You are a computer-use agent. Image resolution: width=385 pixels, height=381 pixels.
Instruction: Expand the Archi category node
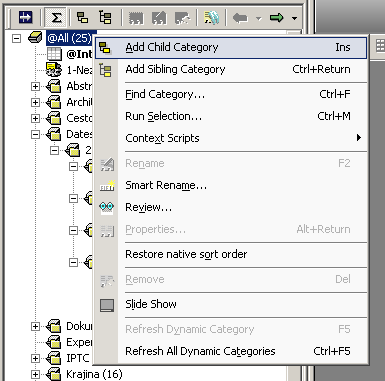coord(35,102)
